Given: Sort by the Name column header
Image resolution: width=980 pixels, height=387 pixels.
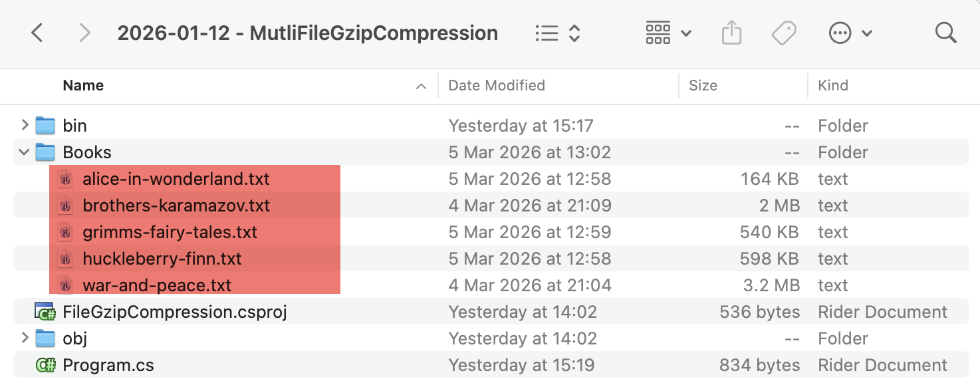Looking at the screenshot, I should (83, 86).
